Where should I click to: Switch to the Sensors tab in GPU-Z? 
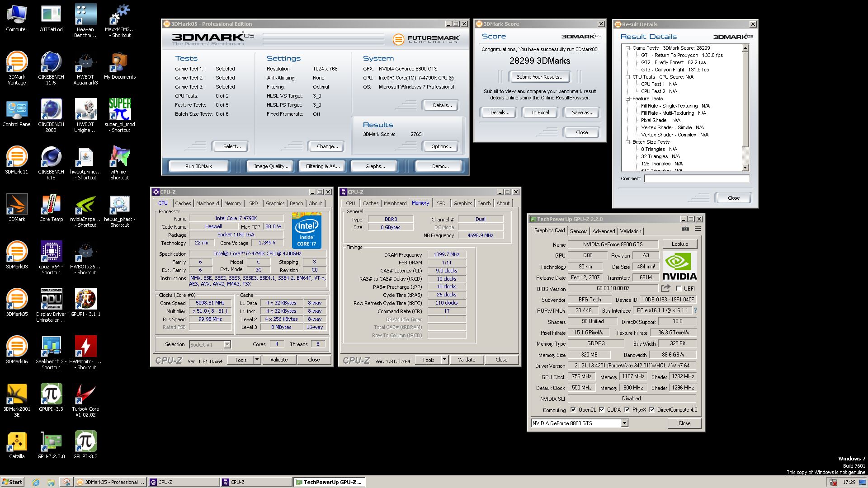pos(579,231)
